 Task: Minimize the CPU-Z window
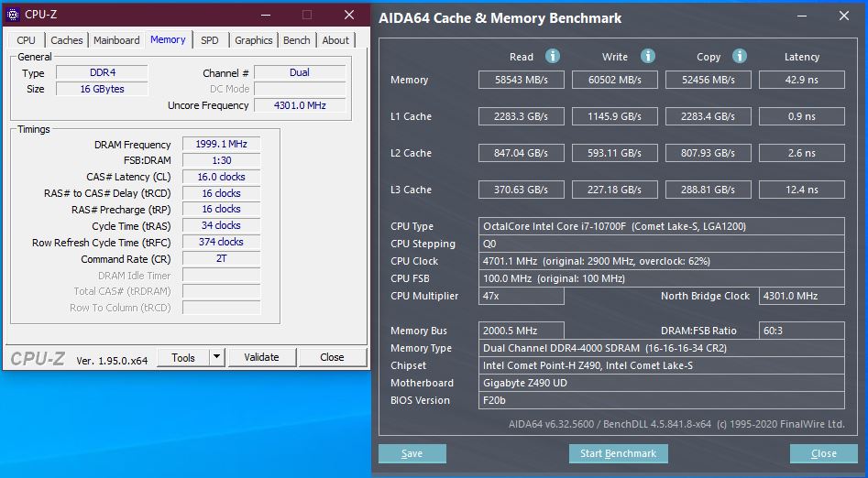pos(266,15)
